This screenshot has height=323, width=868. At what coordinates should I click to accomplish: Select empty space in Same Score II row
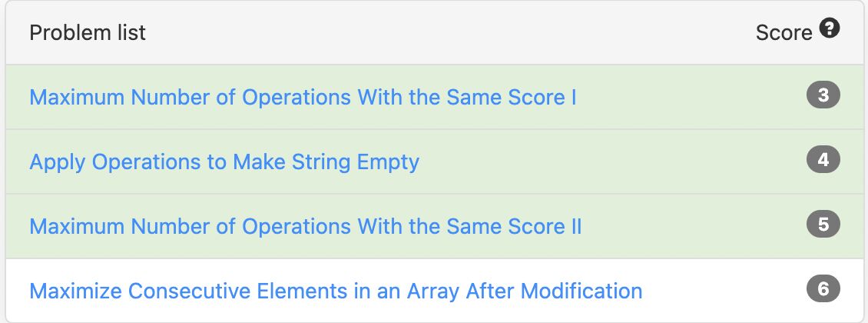click(692, 226)
